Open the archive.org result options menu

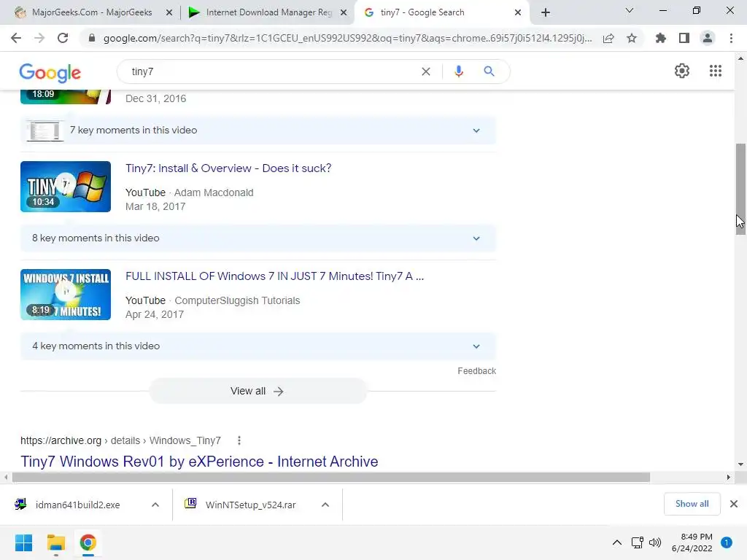click(239, 440)
